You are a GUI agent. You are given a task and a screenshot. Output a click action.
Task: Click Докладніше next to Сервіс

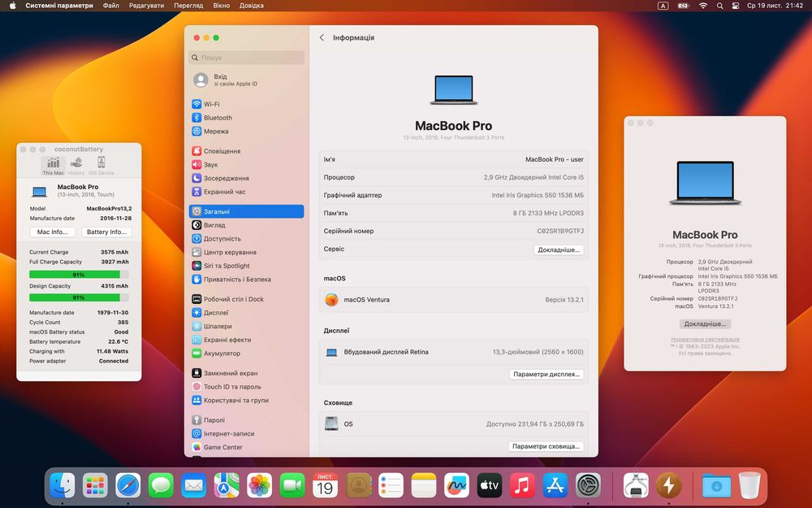559,250
